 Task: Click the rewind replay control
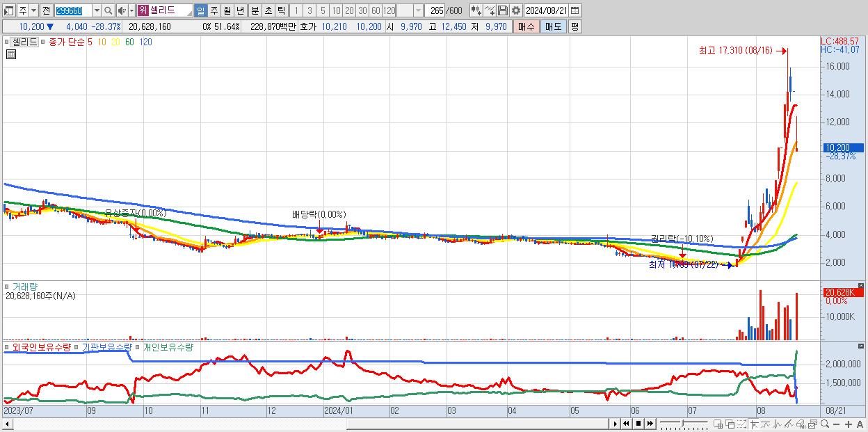[626, 424]
